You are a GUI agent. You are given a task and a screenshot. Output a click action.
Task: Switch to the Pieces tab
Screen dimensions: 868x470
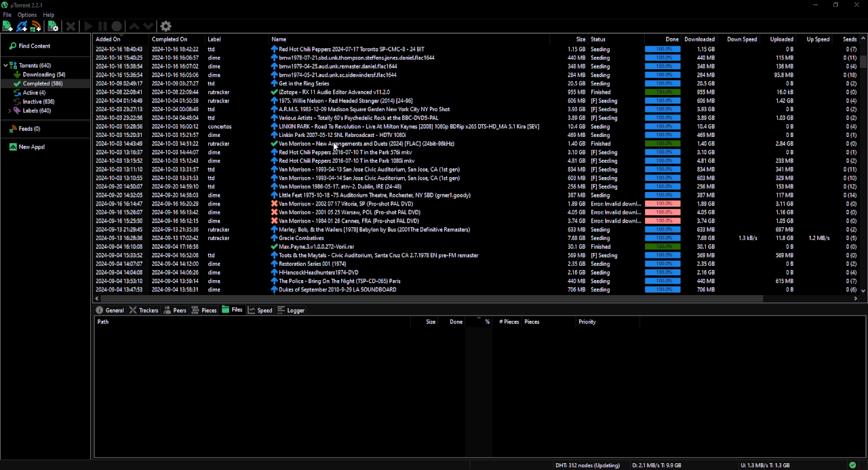point(204,311)
